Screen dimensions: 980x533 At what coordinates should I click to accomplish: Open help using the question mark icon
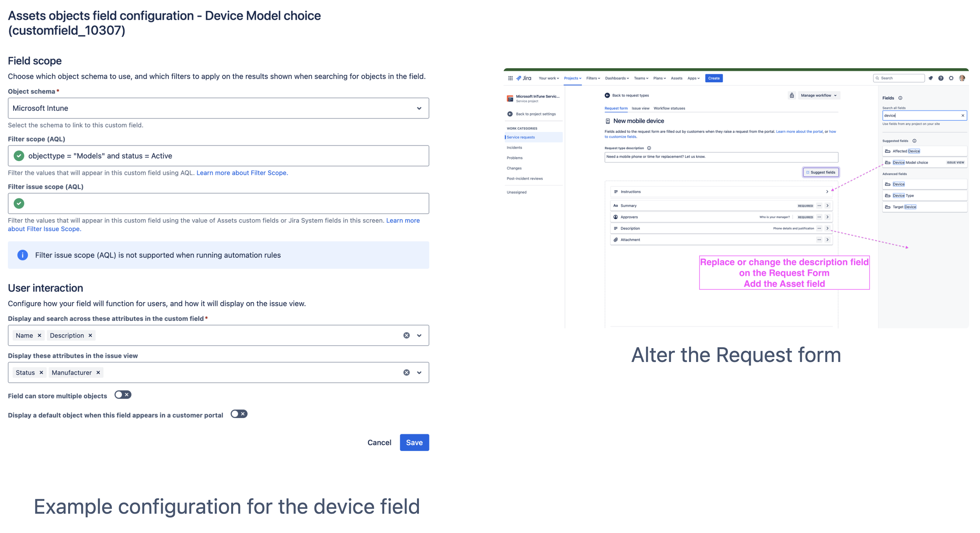(941, 78)
